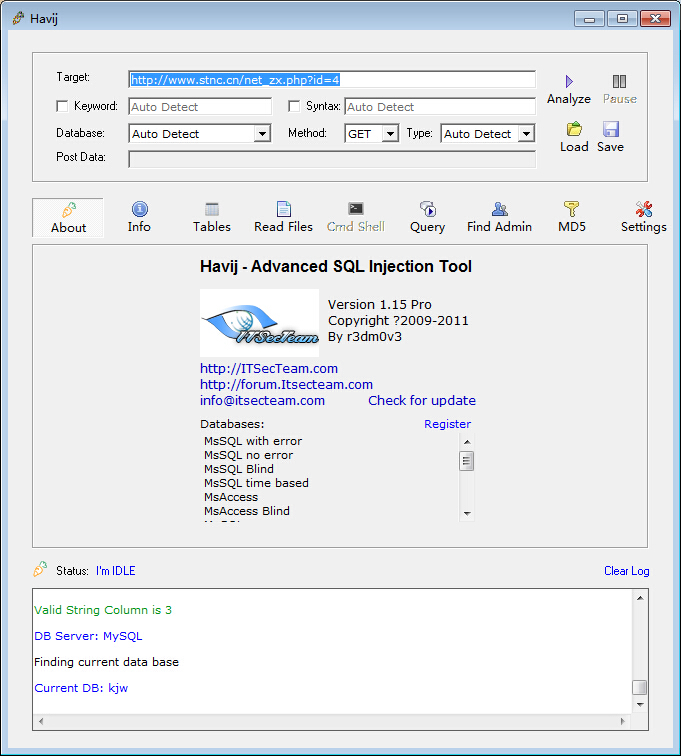
Task: Open the Tables icon
Action: (x=212, y=209)
